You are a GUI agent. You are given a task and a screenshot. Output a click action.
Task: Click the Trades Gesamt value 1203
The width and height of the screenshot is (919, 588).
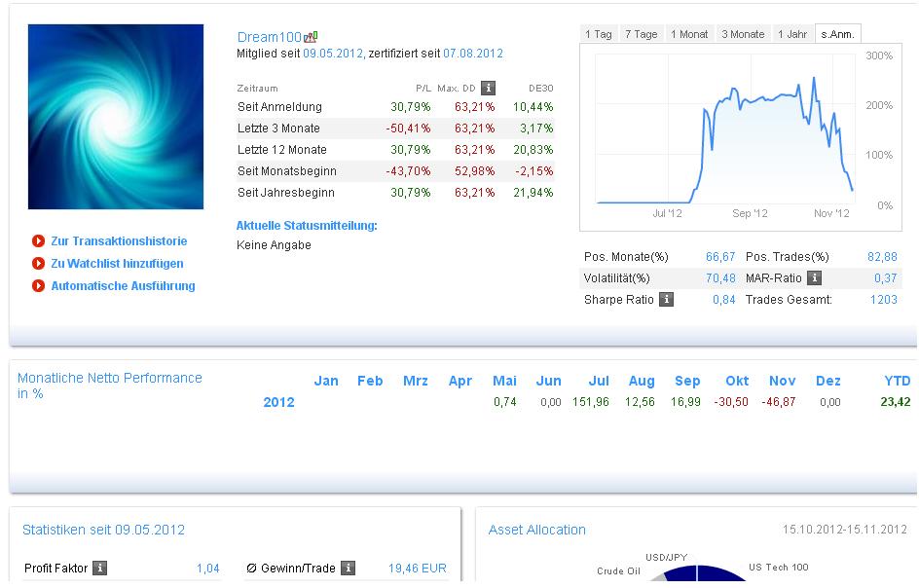883,300
